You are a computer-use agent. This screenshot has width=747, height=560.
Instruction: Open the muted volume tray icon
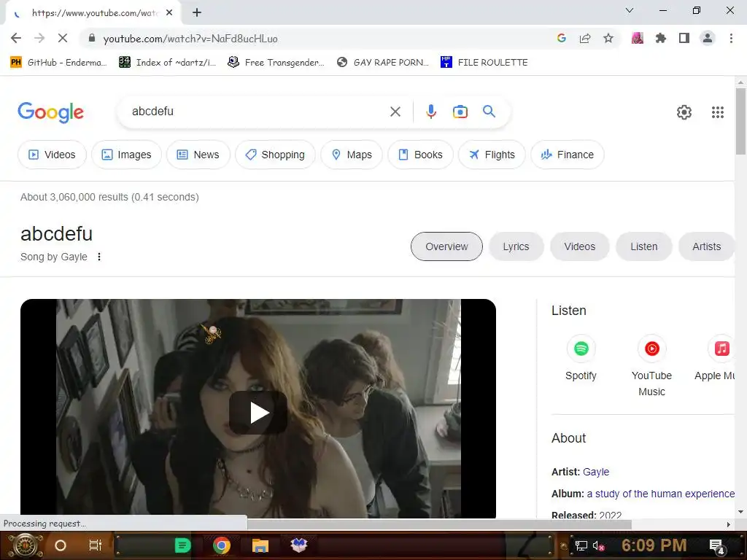[598, 545]
